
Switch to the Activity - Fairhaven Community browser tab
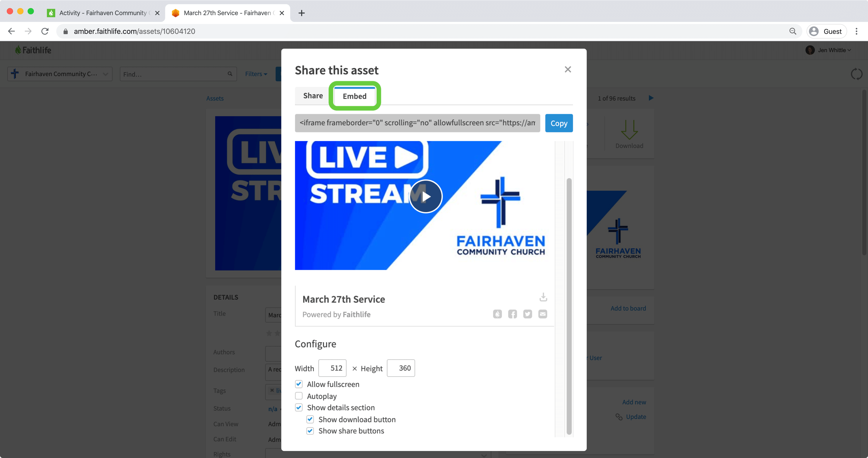(x=103, y=13)
